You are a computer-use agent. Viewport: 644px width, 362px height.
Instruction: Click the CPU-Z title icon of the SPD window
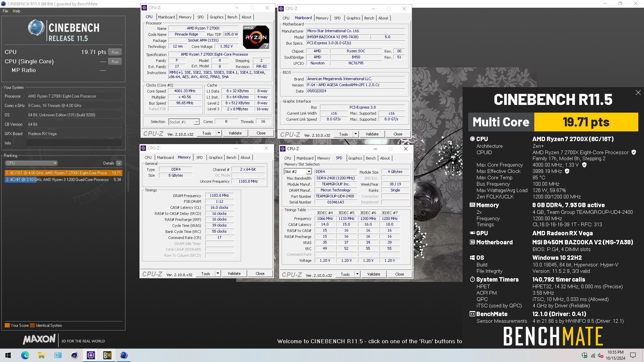[283, 149]
